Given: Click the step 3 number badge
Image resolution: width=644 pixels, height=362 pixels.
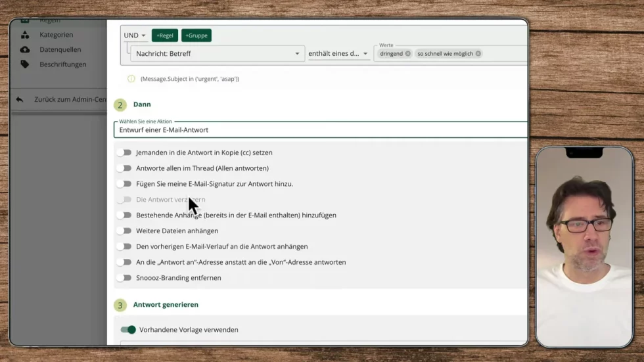Looking at the screenshot, I should pyautogui.click(x=120, y=305).
